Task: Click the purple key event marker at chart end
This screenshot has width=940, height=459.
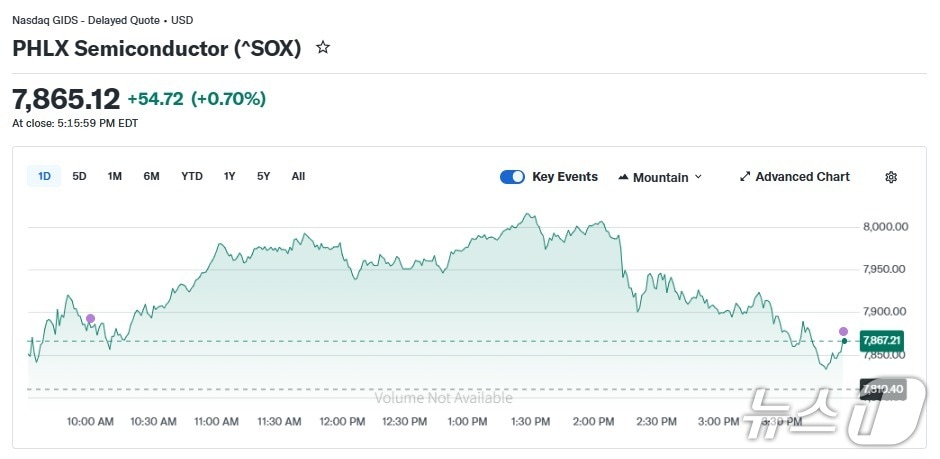Action: [x=843, y=331]
